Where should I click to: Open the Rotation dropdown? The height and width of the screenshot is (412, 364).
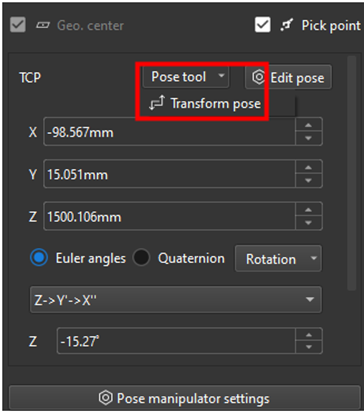pyautogui.click(x=278, y=259)
